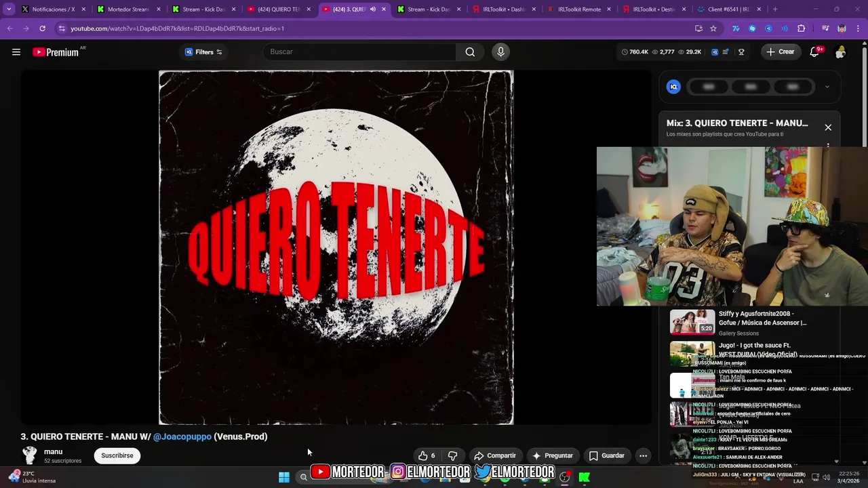Switch to IRLToolkit Dashboard tab
Screen dimensions: 868x488
505,9
